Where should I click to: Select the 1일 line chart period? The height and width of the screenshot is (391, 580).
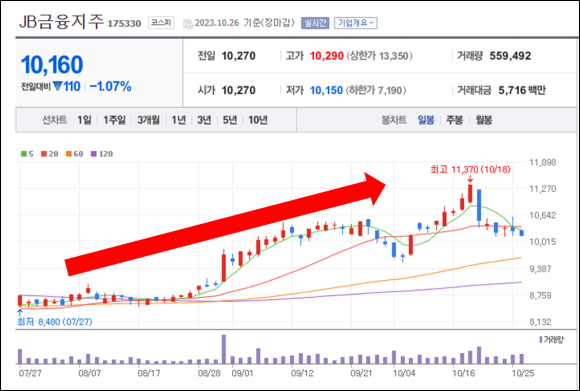pos(84,120)
